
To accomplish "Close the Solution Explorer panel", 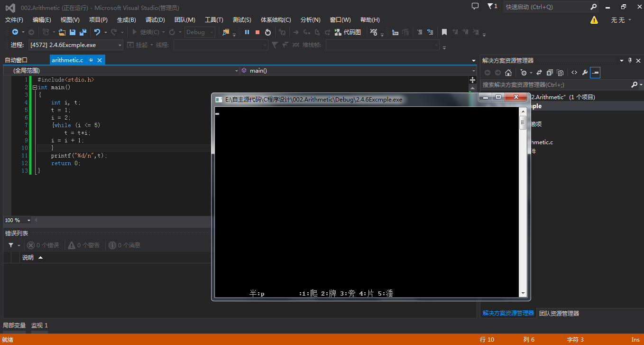I will [638, 60].
